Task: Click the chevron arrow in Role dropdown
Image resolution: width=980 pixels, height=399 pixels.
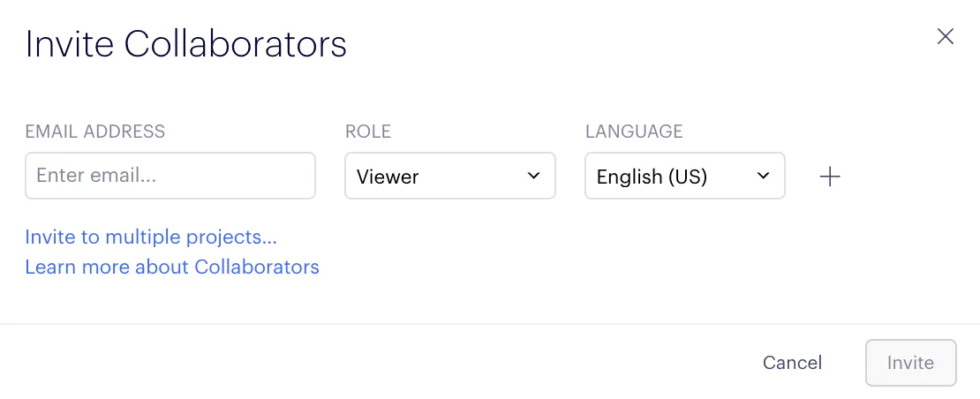Action: 533,176
